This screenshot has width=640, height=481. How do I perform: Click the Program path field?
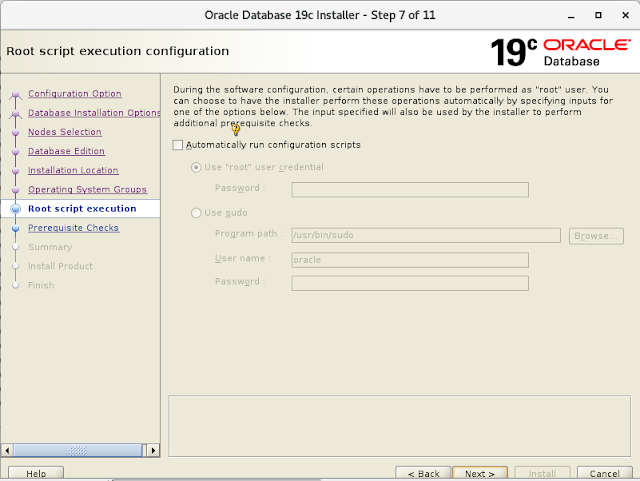click(x=426, y=235)
